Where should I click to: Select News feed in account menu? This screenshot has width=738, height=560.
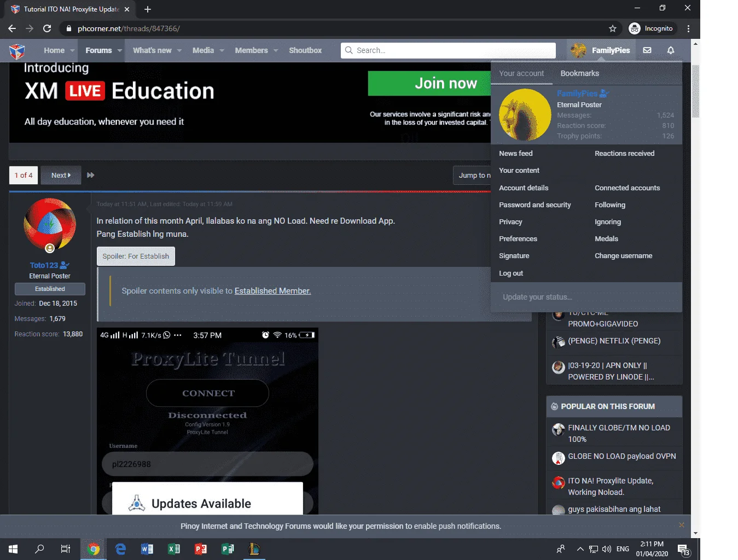pyautogui.click(x=516, y=154)
